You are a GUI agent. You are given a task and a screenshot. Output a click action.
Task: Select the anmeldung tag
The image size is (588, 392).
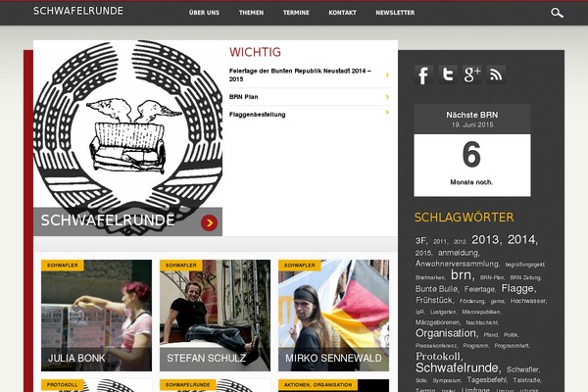tap(459, 253)
